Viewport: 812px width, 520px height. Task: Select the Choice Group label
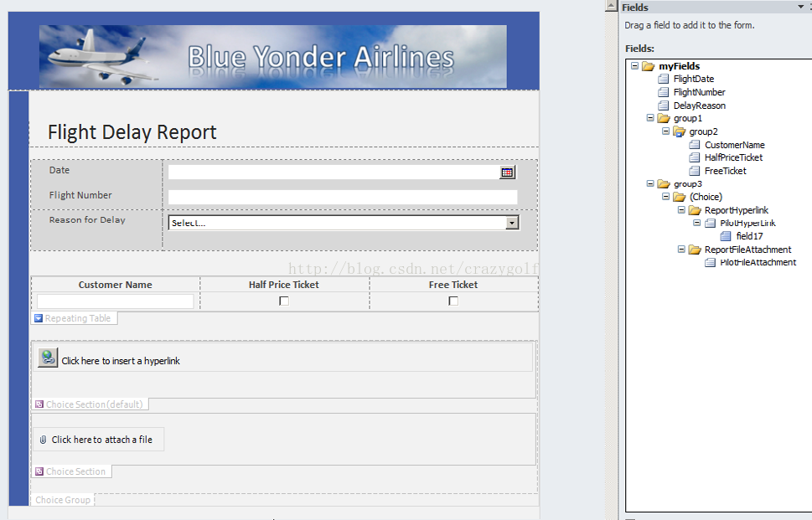63,500
